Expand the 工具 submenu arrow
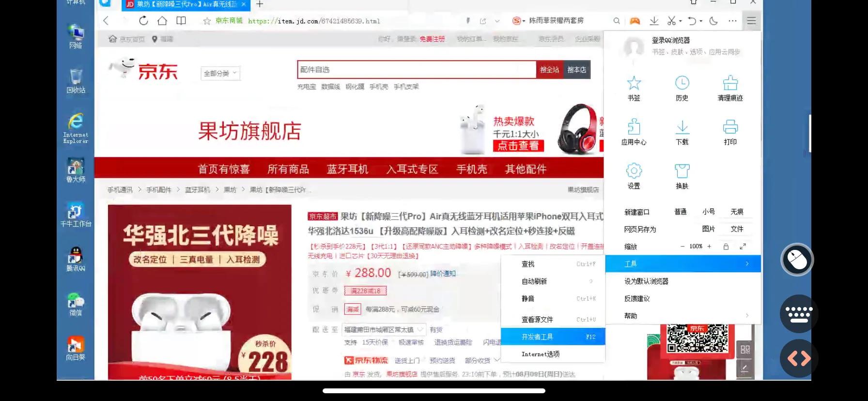Viewport: 868px width, 401px height. (x=747, y=263)
